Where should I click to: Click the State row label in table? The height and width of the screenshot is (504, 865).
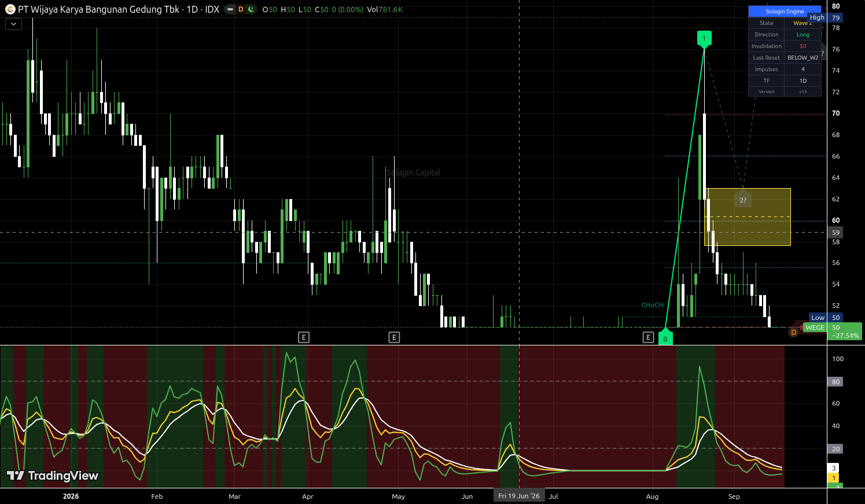pyautogui.click(x=767, y=23)
